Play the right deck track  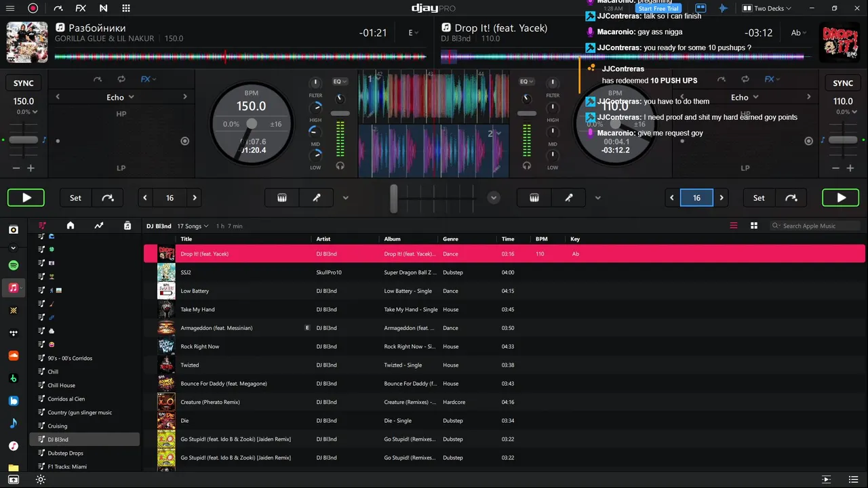(x=841, y=198)
